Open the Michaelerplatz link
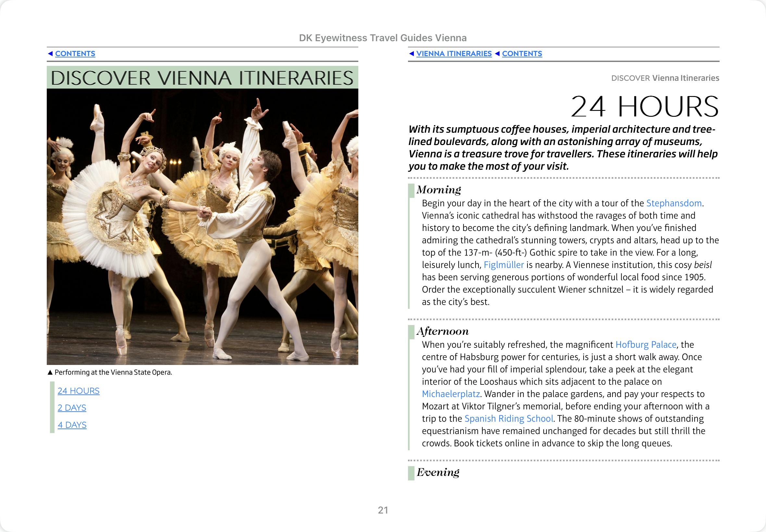Image resolution: width=766 pixels, height=532 pixels. [451, 394]
